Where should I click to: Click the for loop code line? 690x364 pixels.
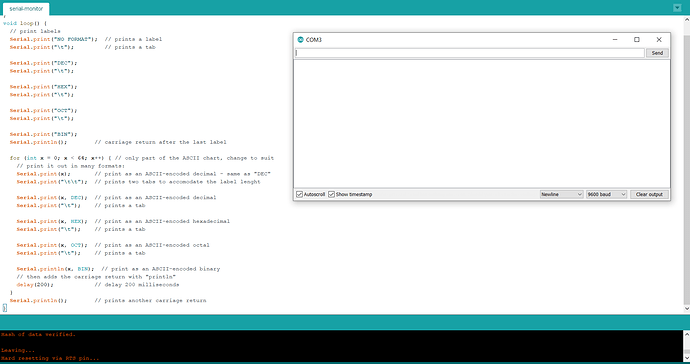pos(142,158)
